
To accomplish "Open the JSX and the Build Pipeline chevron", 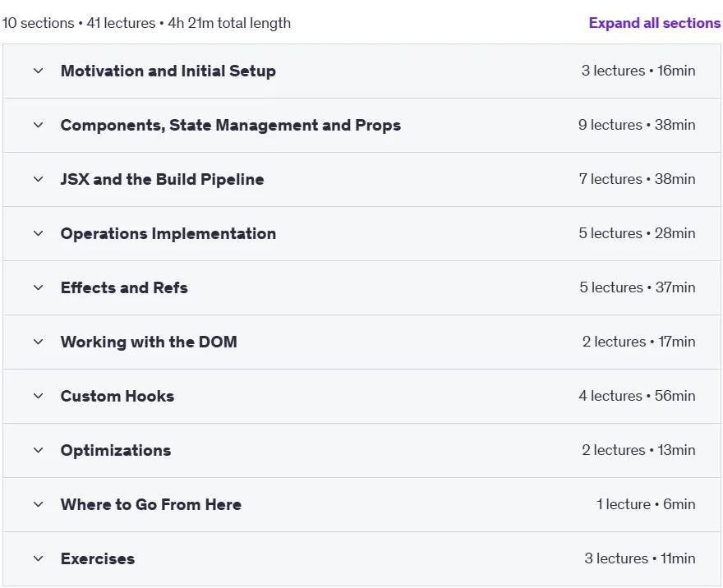I will click(39, 179).
